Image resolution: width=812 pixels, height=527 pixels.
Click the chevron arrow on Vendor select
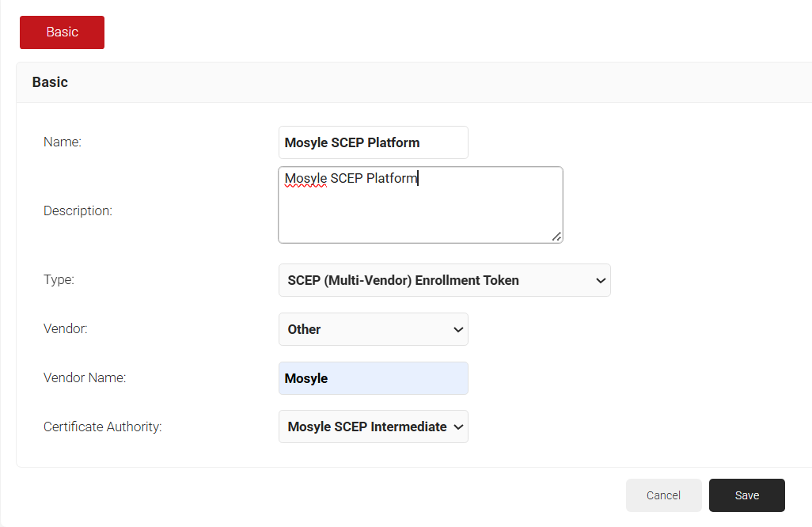tap(458, 330)
